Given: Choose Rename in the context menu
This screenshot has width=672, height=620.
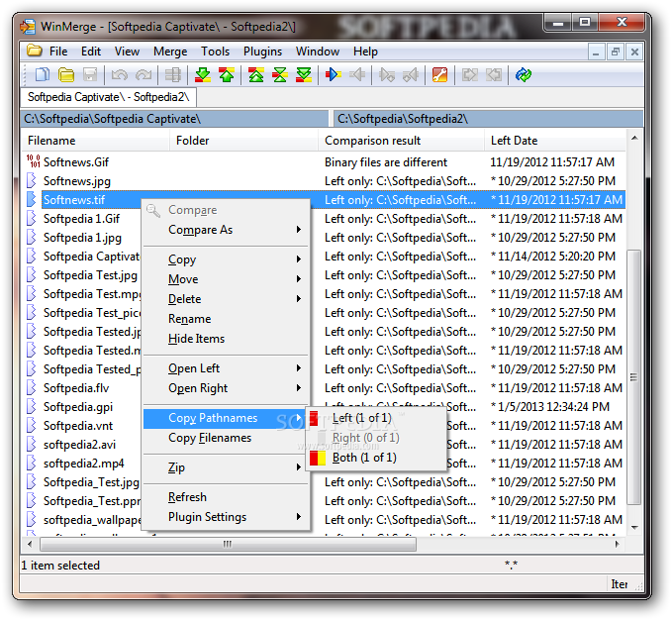Looking at the screenshot, I should pos(226,319).
